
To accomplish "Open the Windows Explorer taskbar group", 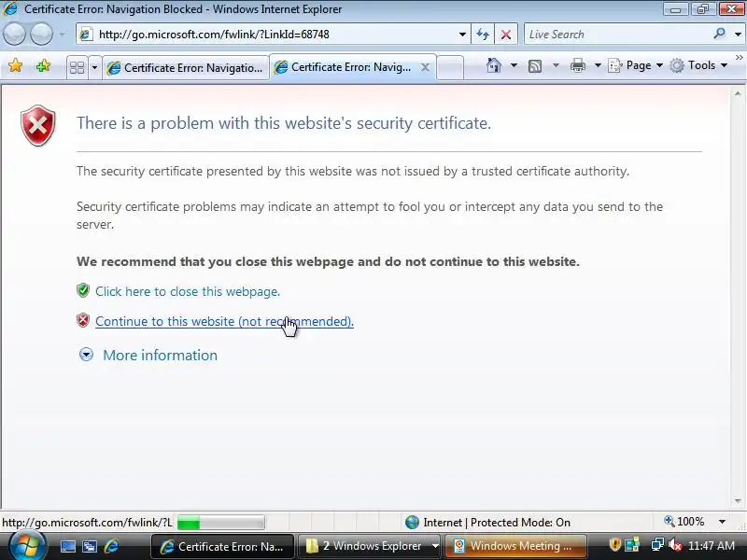I will click(370, 546).
